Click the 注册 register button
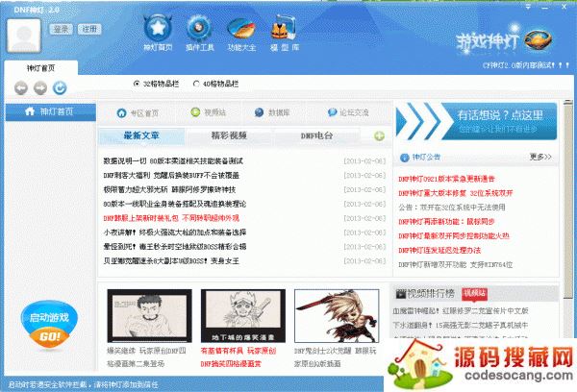The width and height of the screenshot is (577, 392). (88, 29)
